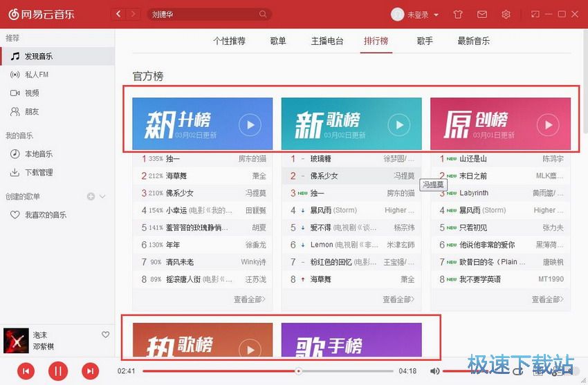The height and width of the screenshot is (385, 588).
Task: Open the 未登录 account dropdown
Action: (x=423, y=15)
